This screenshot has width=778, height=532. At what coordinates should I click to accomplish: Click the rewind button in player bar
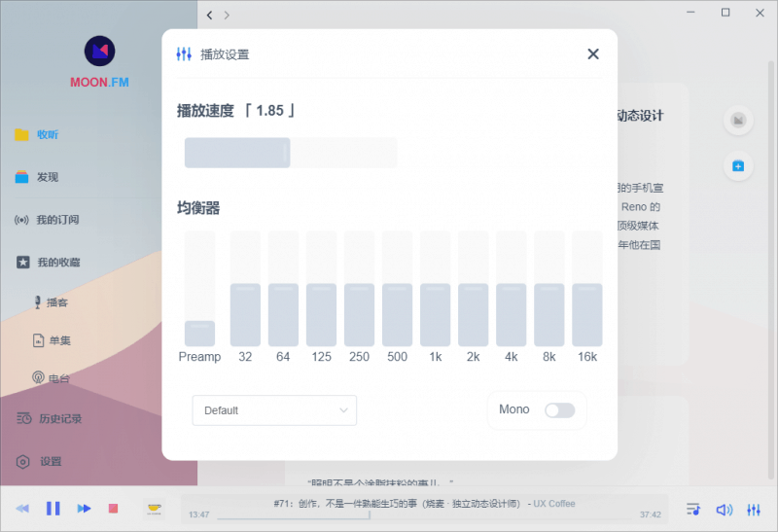click(x=22, y=508)
